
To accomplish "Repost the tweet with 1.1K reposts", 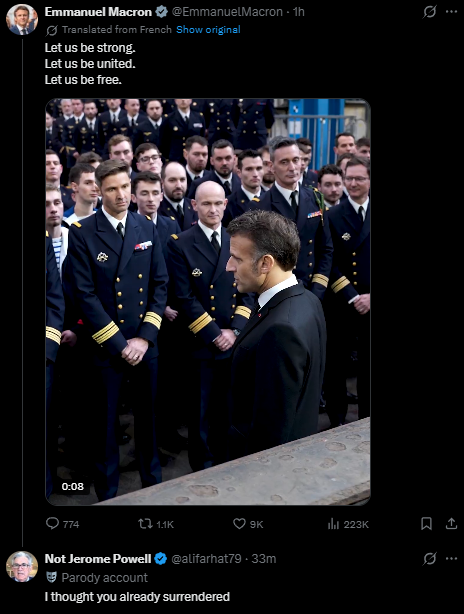I will 145,524.
